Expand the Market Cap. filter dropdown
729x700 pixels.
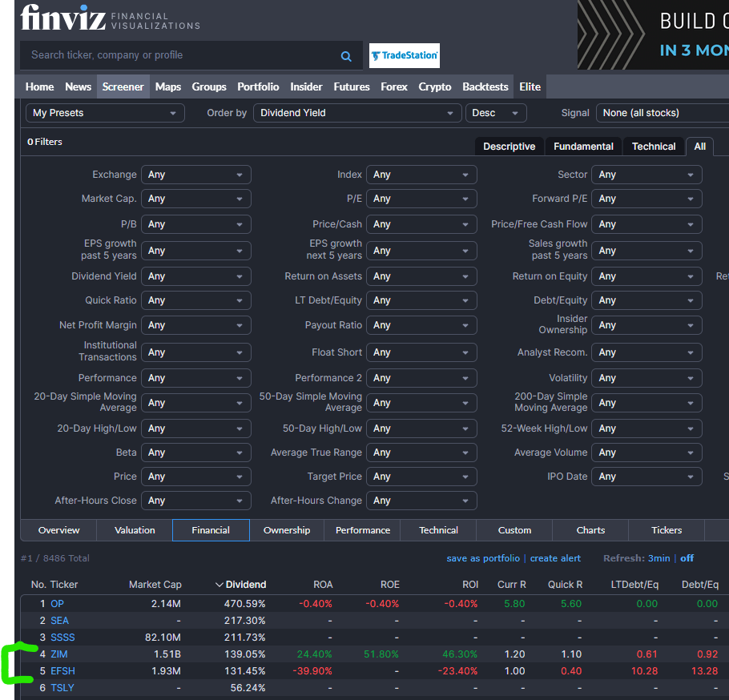tap(195, 199)
